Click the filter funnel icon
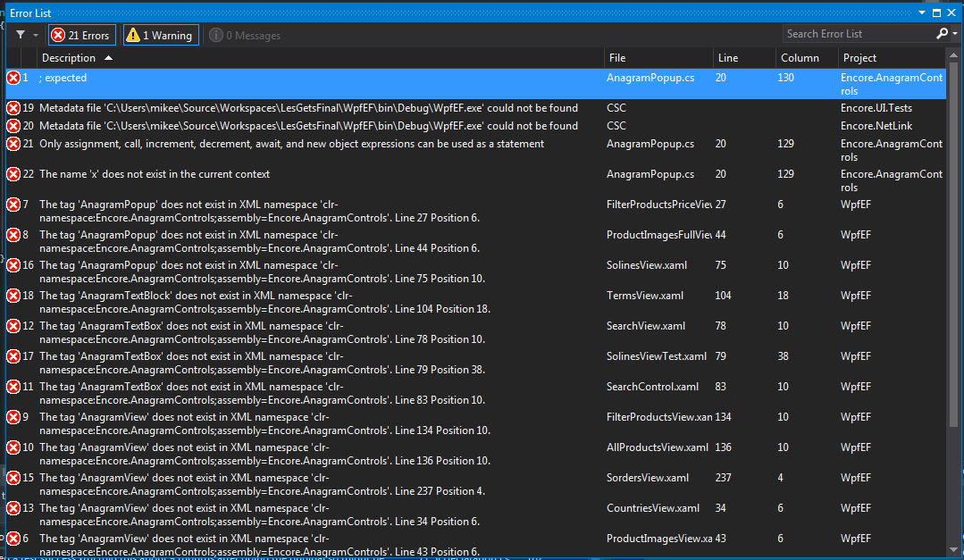The width and height of the screenshot is (964, 560). [20, 34]
